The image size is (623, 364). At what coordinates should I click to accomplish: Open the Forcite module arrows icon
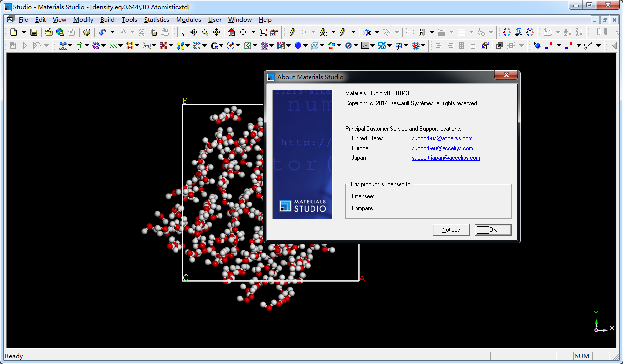click(x=197, y=45)
